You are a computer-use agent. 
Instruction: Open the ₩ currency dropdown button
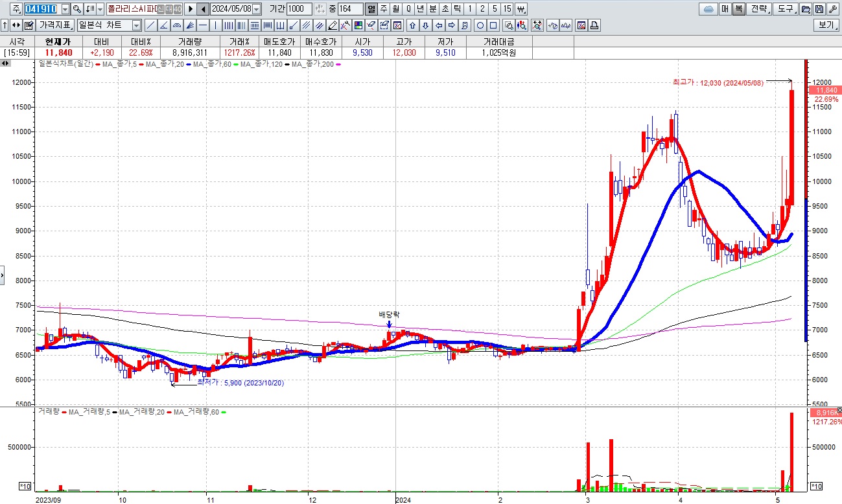tap(520, 9)
